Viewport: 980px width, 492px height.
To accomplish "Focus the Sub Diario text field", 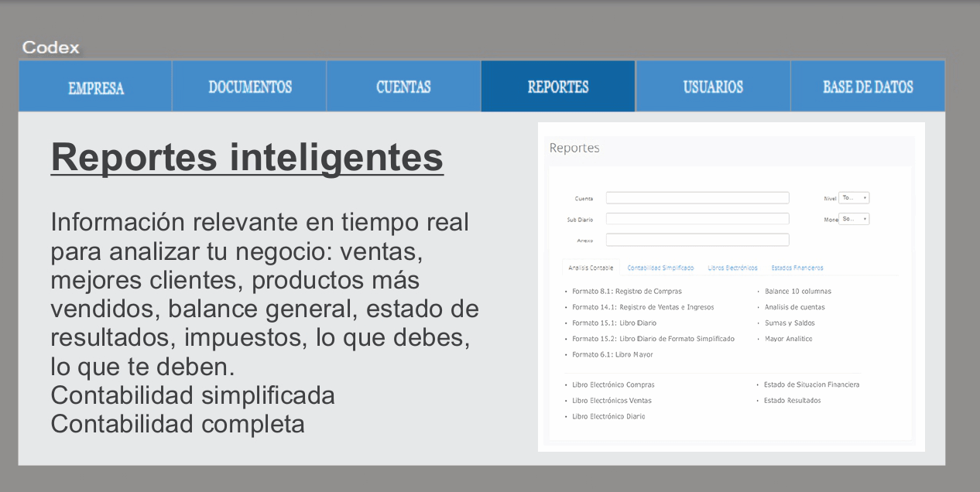I will [697, 219].
